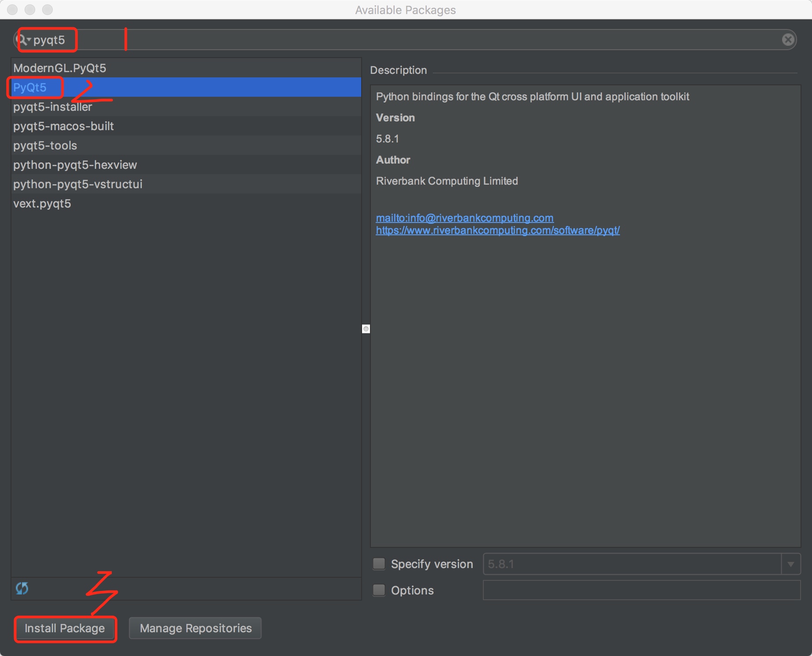
Task: Toggle the Specify version checkbox
Action: coord(379,564)
